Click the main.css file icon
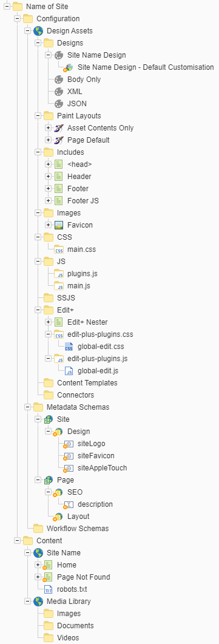The height and width of the screenshot is (644, 219). pyautogui.click(x=59, y=249)
